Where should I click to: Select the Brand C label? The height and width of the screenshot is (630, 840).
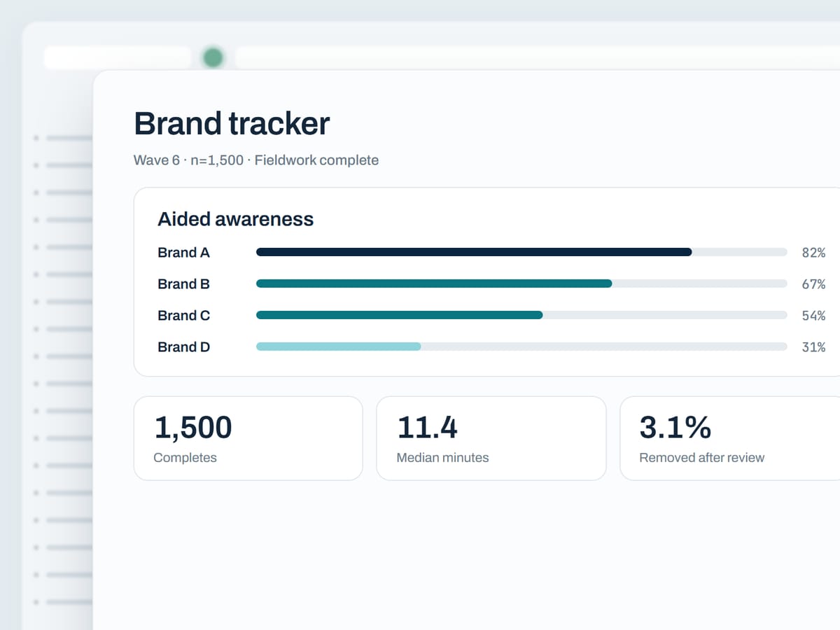coord(183,316)
